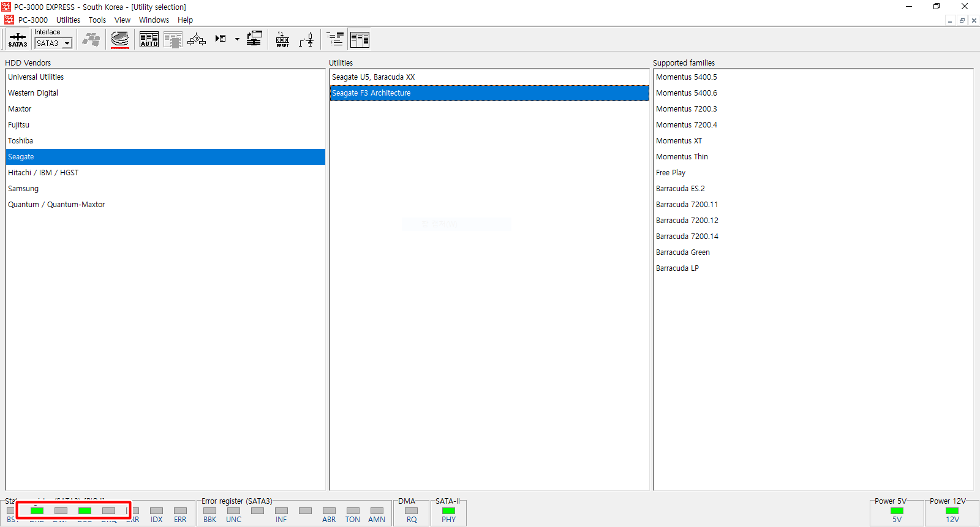
Task: Click the greyed chip-table toolbar icon
Action: click(173, 40)
